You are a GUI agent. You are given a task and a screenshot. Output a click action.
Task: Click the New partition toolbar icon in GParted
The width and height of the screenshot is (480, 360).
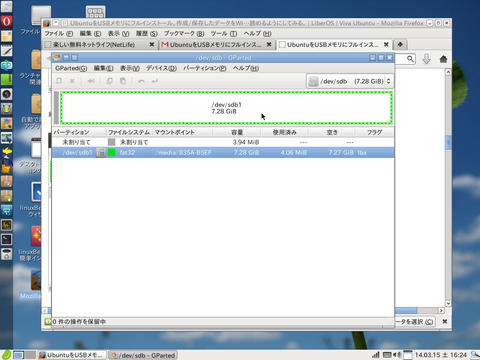click(59, 81)
